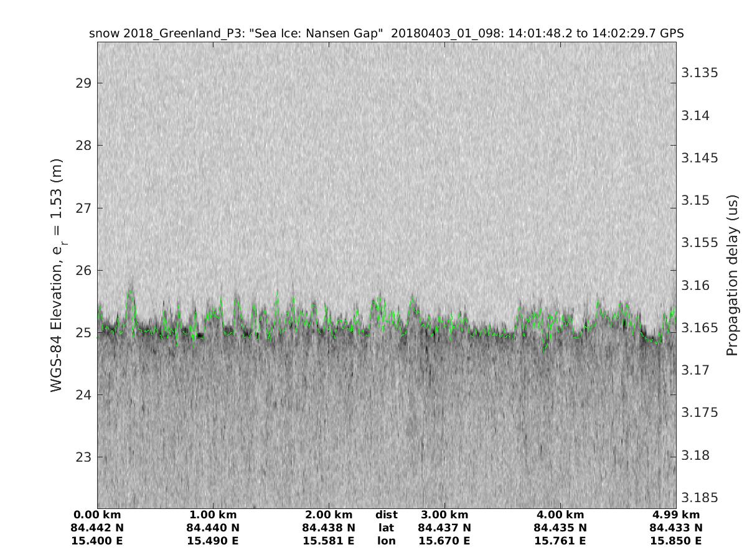This screenshot has width=747, height=560.
Task: Click the 25 elevation tick label
Action: pyautogui.click(x=82, y=333)
